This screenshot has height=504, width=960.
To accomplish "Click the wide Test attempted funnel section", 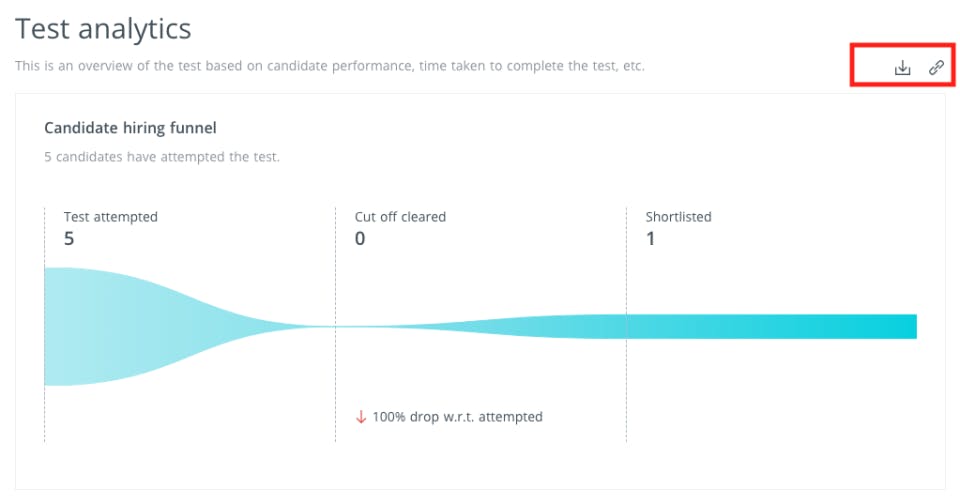I will [100, 326].
